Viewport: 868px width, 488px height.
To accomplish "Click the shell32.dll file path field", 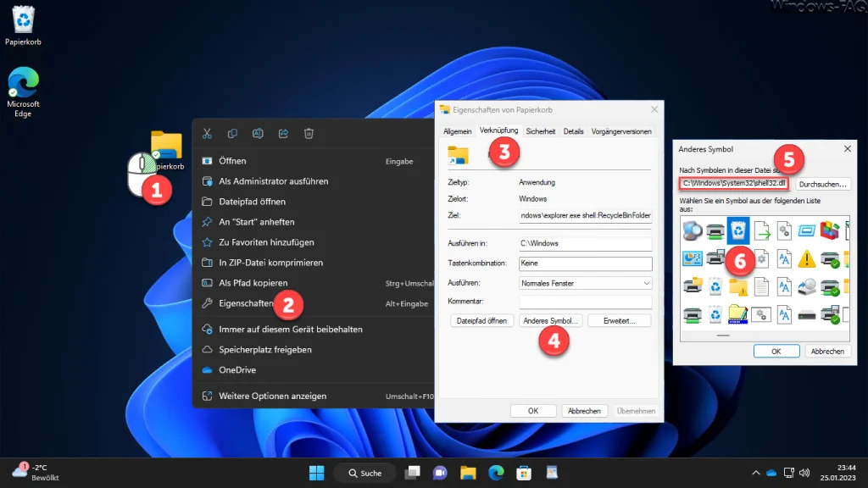I will (734, 183).
